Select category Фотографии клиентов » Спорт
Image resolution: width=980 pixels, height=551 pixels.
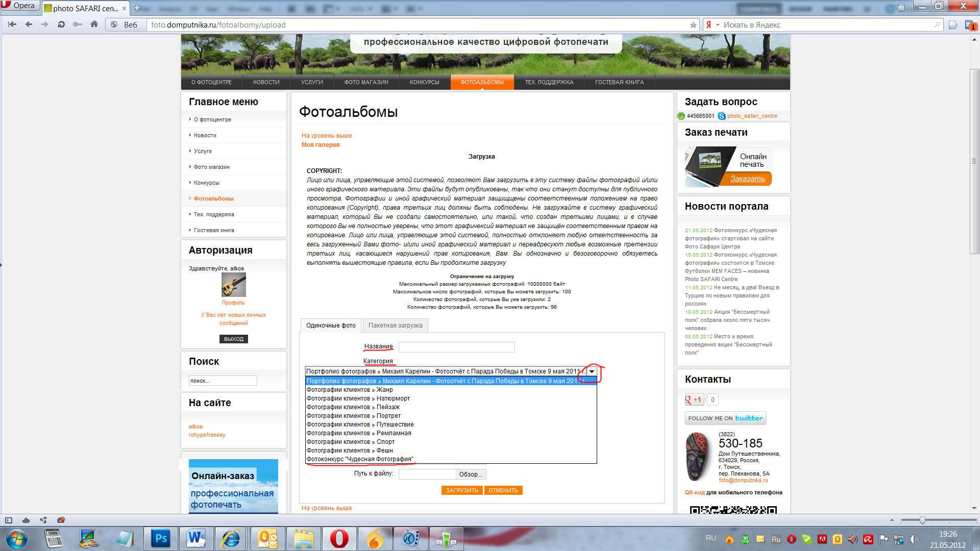[x=451, y=442]
